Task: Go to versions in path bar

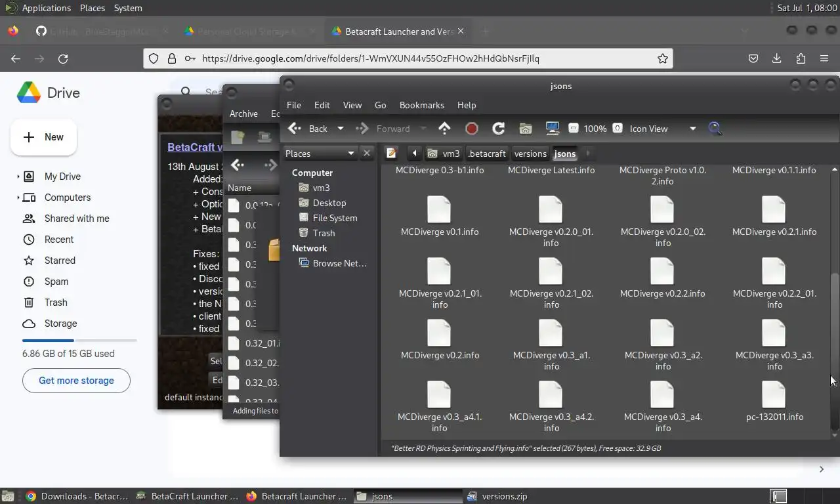Action: pyautogui.click(x=530, y=154)
